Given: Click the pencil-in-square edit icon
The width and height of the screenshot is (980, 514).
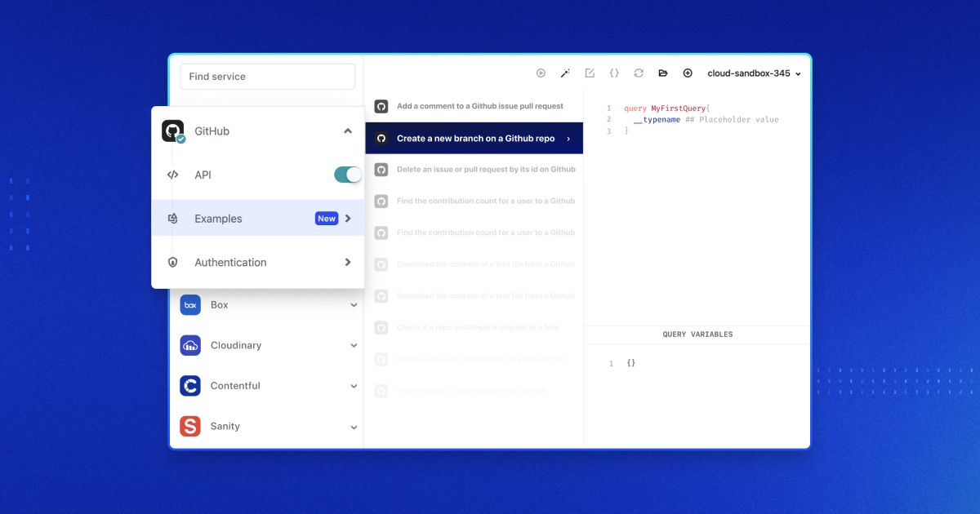Looking at the screenshot, I should [590, 73].
